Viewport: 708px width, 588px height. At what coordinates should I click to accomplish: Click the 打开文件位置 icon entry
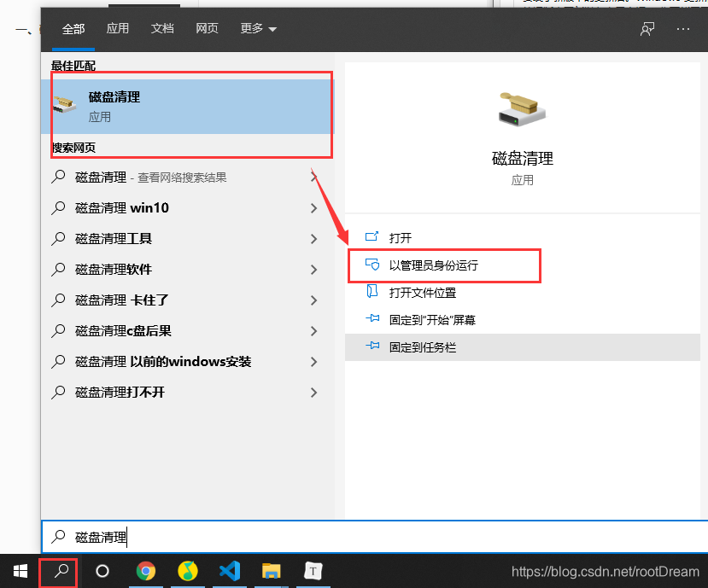point(372,294)
